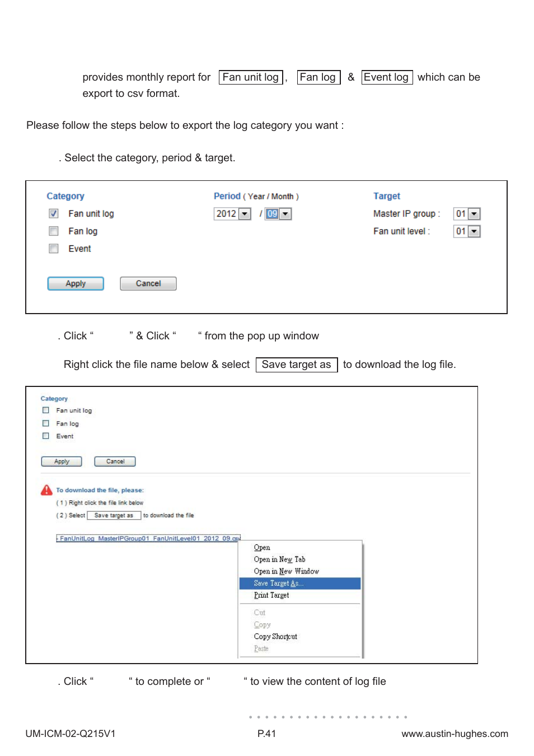Check Fan unit log in lower panel
The image size is (534, 756).
pyautogui.click(x=46, y=410)
